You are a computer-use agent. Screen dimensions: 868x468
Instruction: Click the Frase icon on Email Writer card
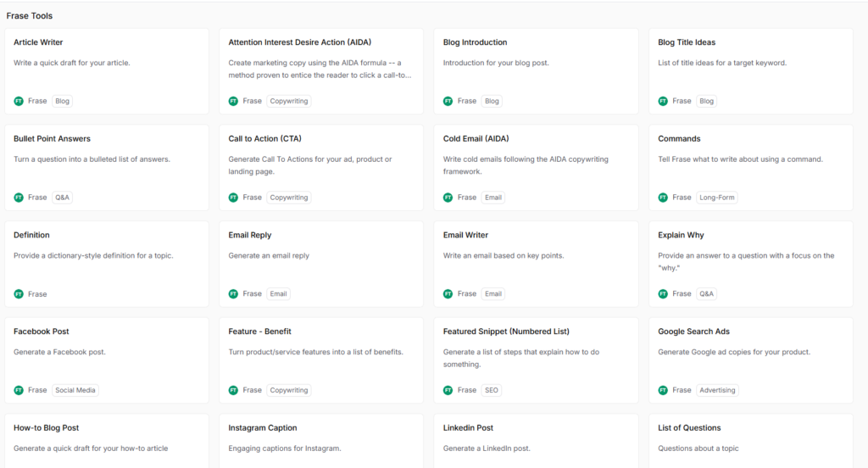tap(448, 294)
